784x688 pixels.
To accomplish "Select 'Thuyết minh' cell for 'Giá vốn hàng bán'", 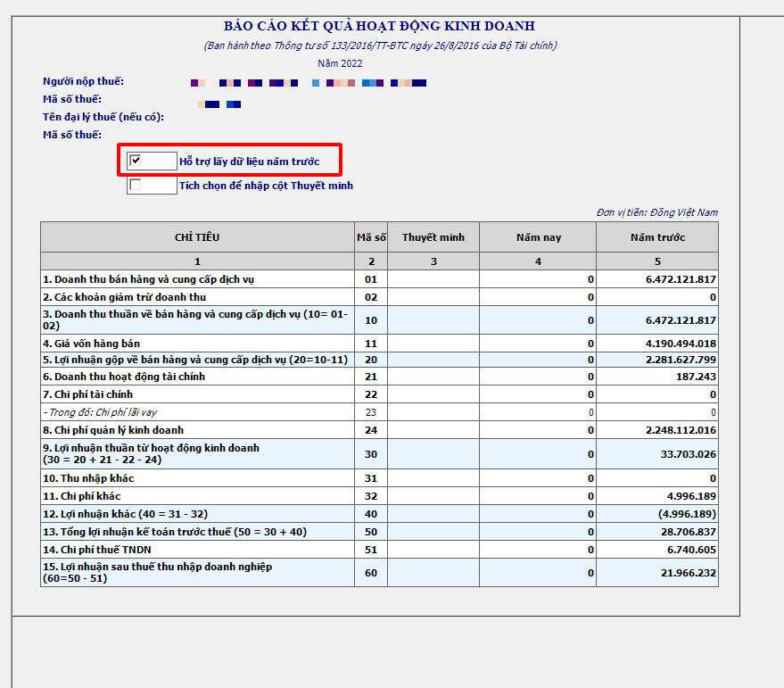I will 433,344.
